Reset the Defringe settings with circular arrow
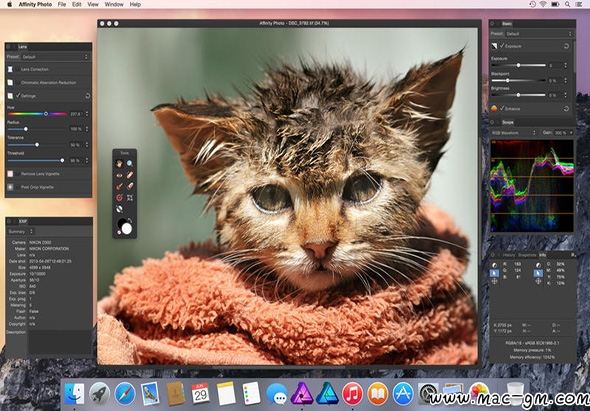The width and height of the screenshot is (590, 411). pos(88,96)
